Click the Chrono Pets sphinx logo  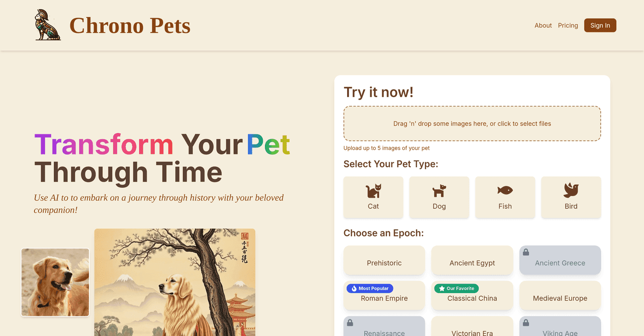47,25
